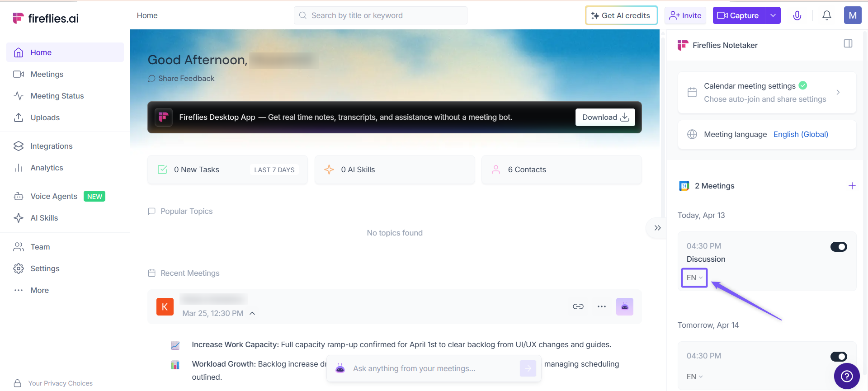
Task: Open EN language dropdown for tomorrow's meeting
Action: [x=695, y=377]
